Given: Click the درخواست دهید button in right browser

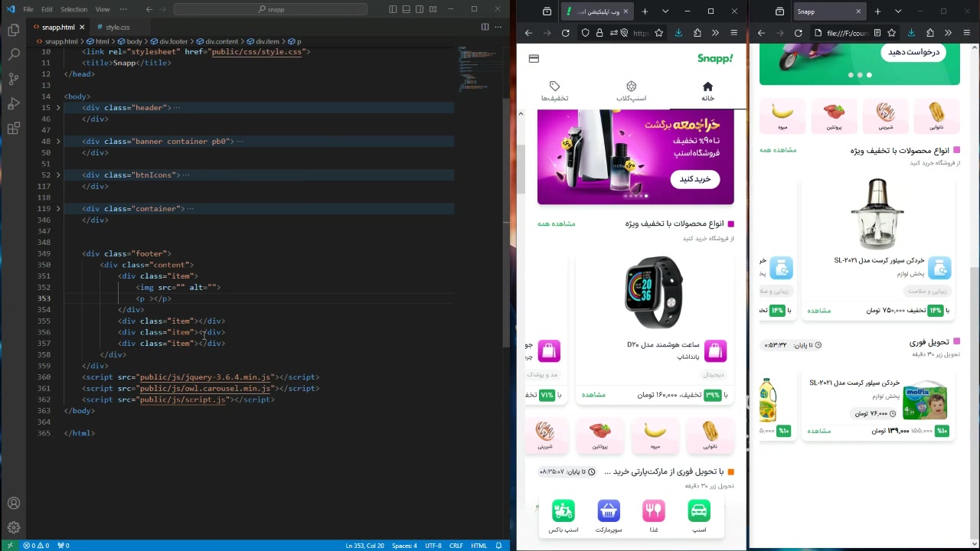Looking at the screenshot, I should [x=913, y=52].
